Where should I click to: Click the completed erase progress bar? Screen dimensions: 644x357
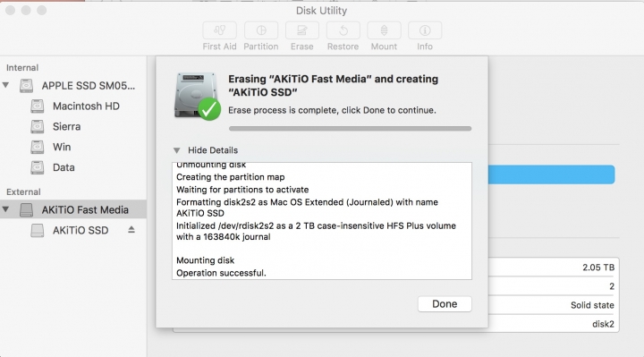tap(350, 129)
